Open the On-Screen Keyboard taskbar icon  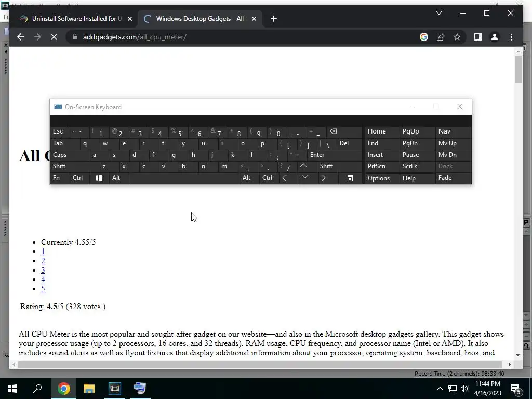coord(140,389)
